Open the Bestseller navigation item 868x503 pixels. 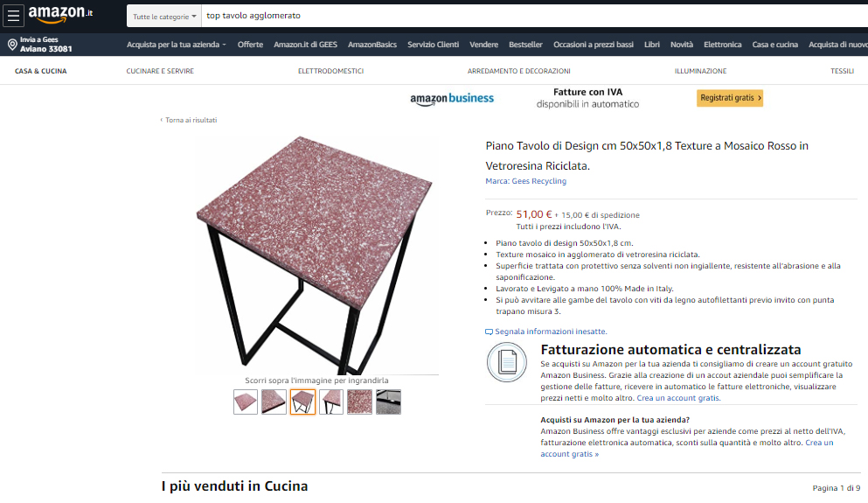click(525, 45)
